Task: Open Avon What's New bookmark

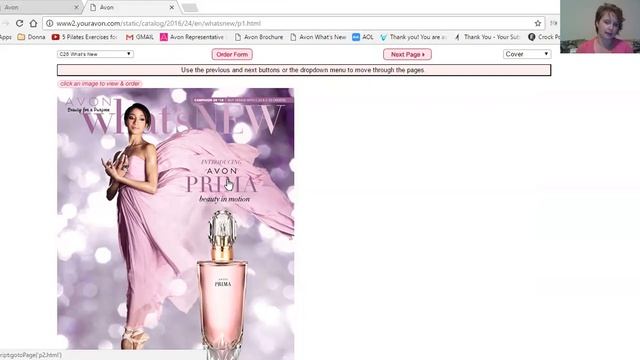Action: click(x=318, y=37)
